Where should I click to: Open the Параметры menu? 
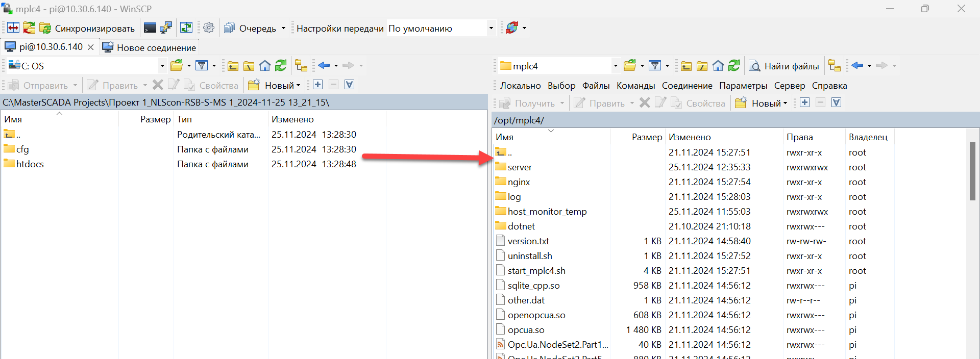coord(743,86)
